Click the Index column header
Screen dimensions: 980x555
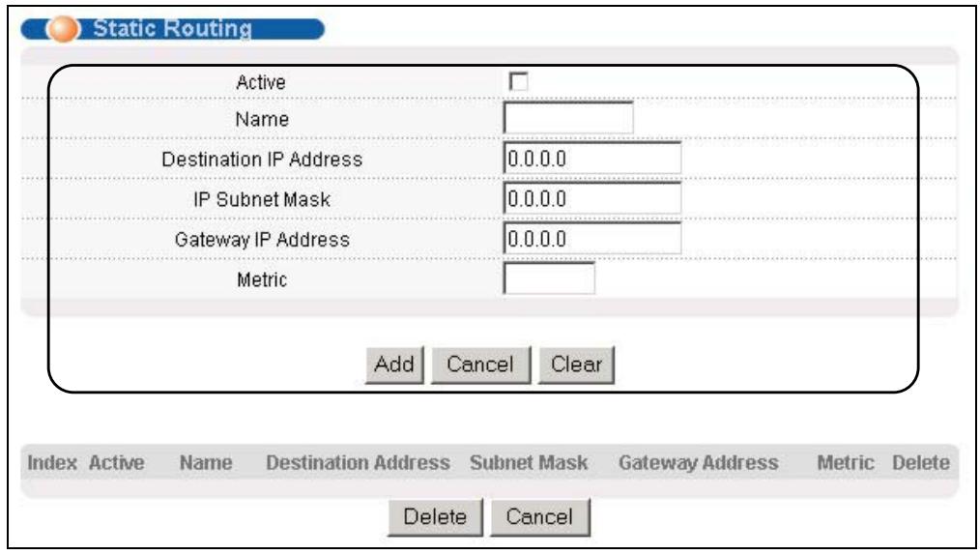(52, 463)
